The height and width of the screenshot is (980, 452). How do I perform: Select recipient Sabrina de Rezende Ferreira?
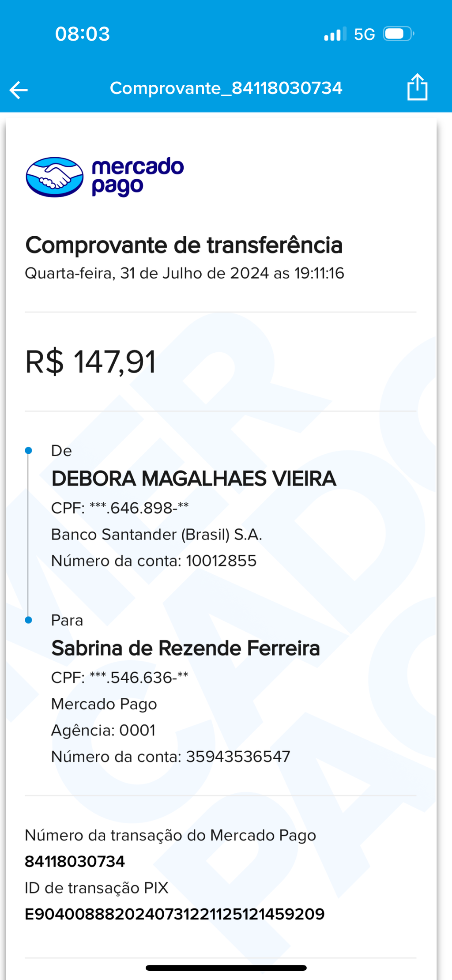(x=185, y=648)
